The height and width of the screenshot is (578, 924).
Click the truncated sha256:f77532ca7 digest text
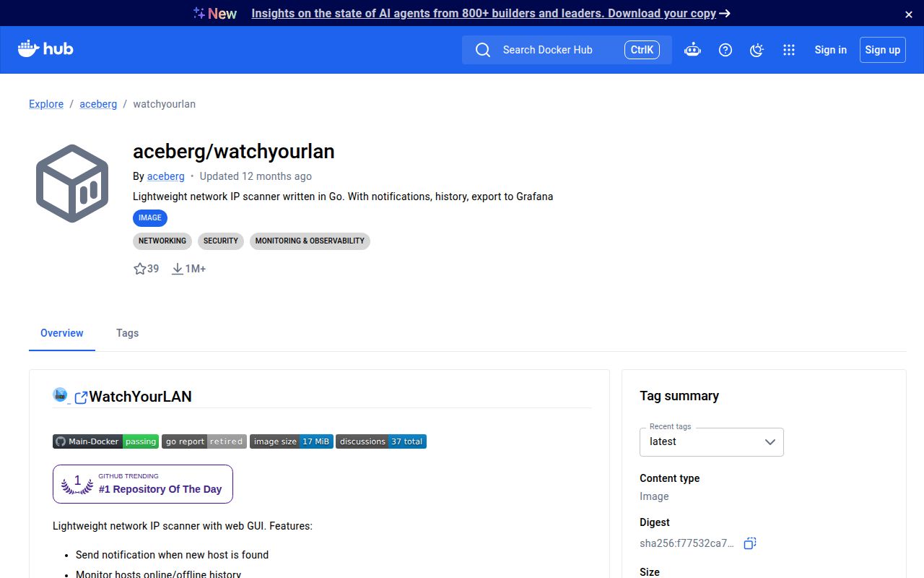coord(687,543)
